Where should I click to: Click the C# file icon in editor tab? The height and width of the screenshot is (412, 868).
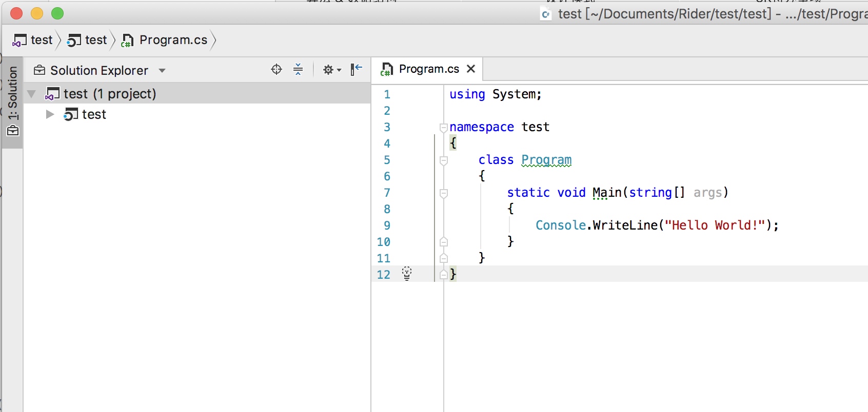(386, 69)
